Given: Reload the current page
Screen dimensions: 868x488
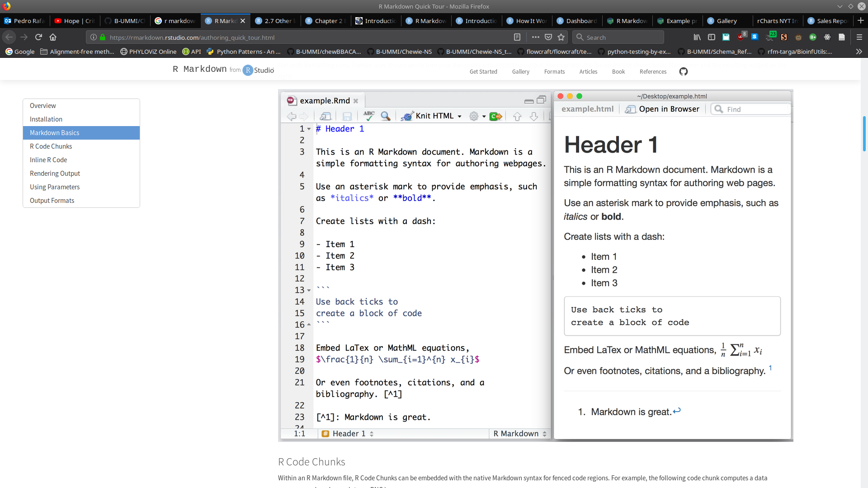Looking at the screenshot, I should [38, 37].
